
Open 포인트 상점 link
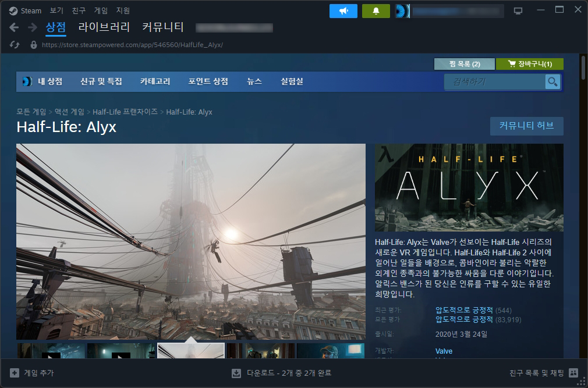[208, 81]
